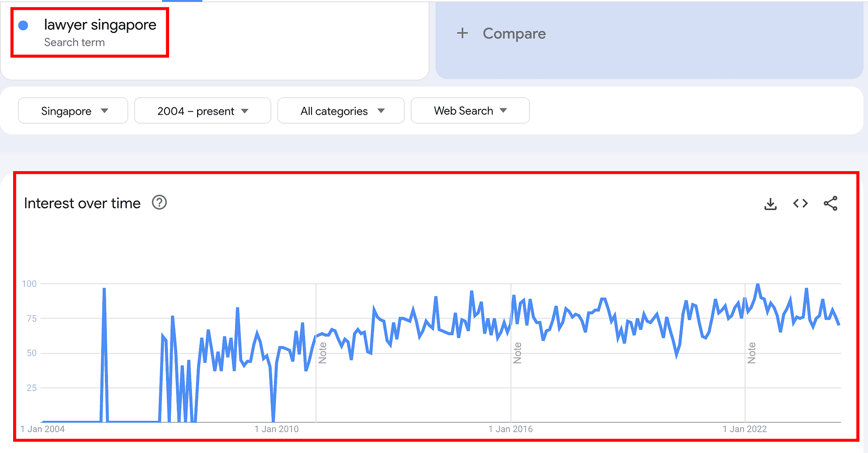
Task: Click the blue dot beside lawyer singapore
Action: 23,26
